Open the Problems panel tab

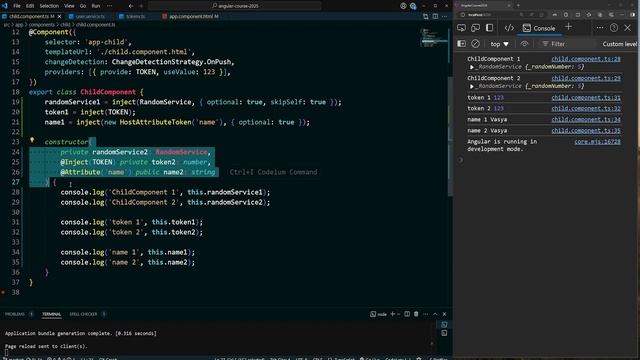pos(15,314)
